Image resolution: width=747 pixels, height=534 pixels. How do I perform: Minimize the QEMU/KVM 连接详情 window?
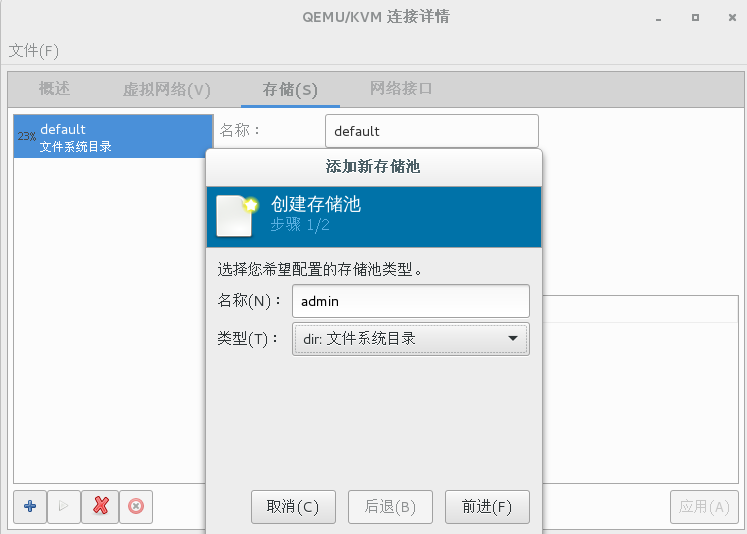click(658, 18)
